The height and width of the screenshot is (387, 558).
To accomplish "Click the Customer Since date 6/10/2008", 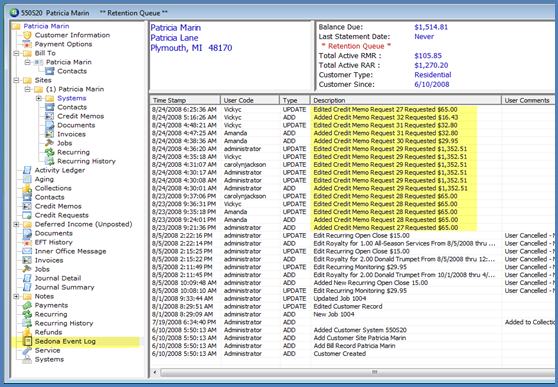I will 432,85.
